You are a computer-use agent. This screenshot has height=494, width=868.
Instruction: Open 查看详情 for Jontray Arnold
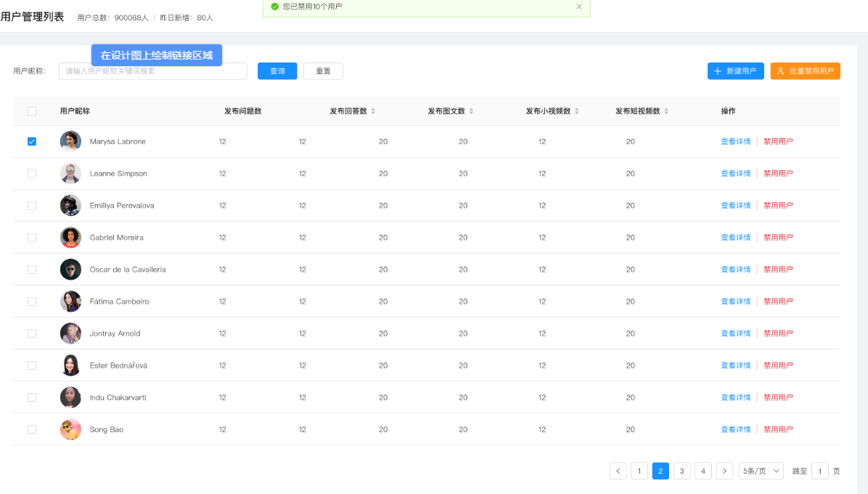click(x=736, y=333)
